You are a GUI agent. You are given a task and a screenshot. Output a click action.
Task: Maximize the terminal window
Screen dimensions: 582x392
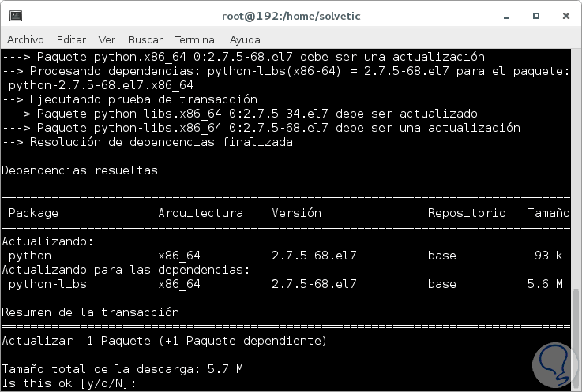(x=535, y=16)
